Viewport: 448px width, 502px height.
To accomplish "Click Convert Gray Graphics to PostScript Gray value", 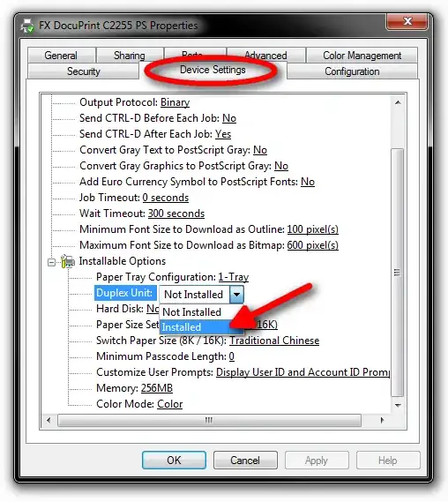I will click(281, 166).
